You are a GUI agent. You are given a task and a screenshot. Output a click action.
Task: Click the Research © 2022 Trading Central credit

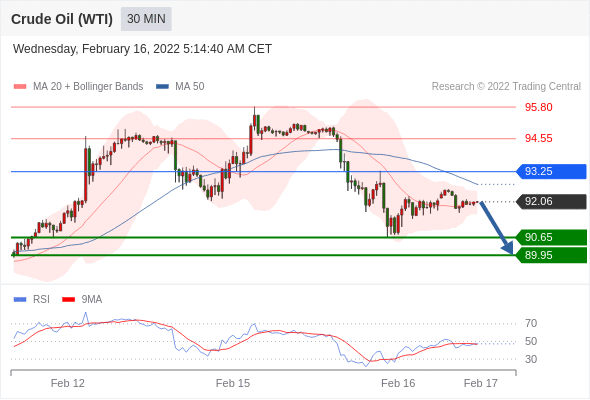(x=506, y=87)
